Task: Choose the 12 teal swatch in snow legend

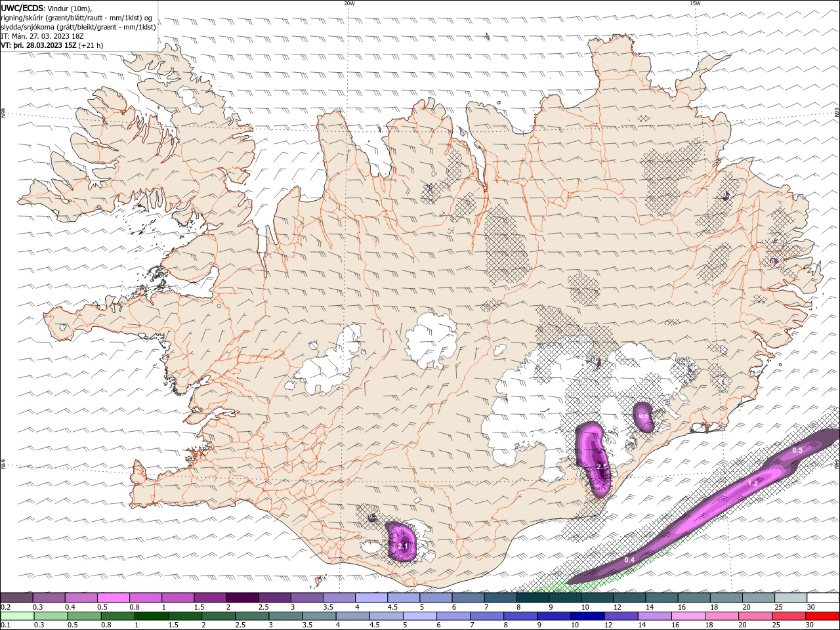Action: 629,597
